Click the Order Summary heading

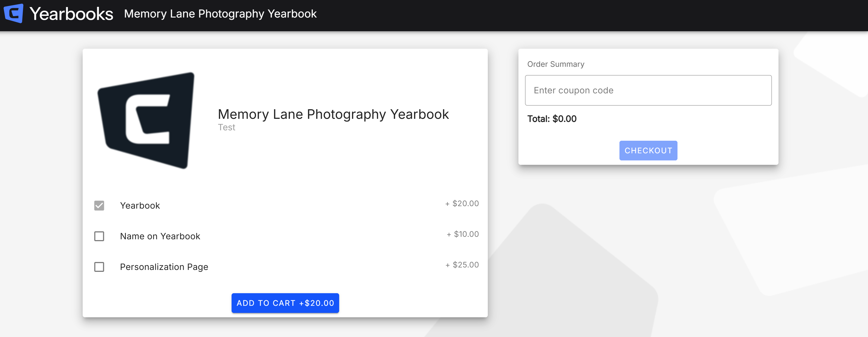point(556,64)
